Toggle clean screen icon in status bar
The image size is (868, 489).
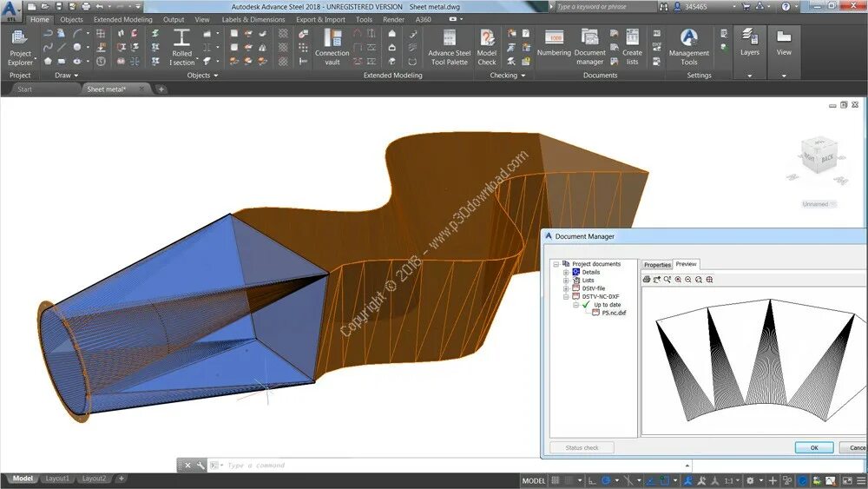coord(847,480)
